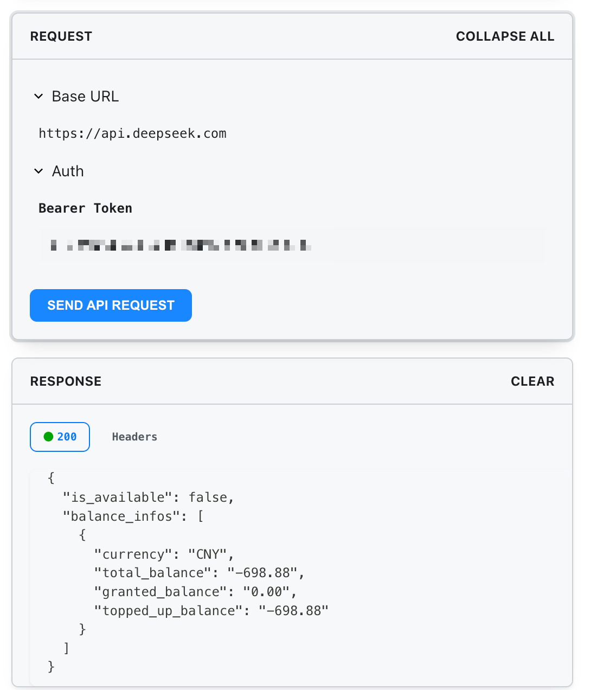
Task: Click the Base URL section label
Action: [x=85, y=97]
